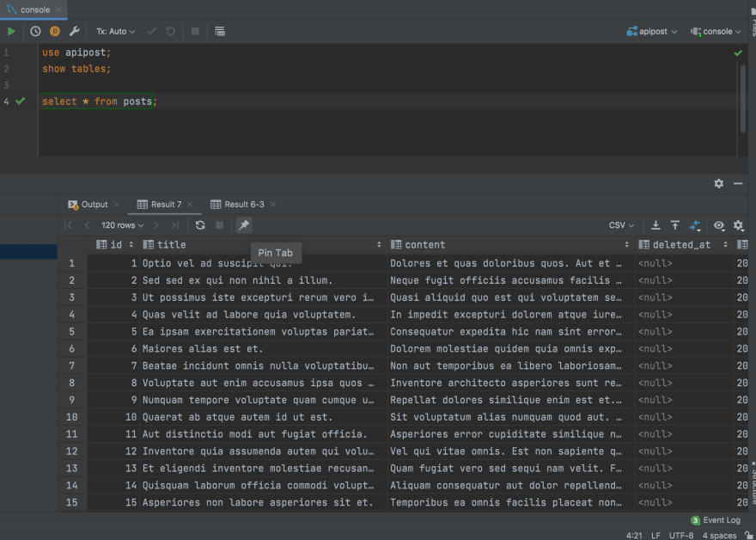Open Data View options via the eye icon
The width and height of the screenshot is (756, 540).
click(x=719, y=225)
